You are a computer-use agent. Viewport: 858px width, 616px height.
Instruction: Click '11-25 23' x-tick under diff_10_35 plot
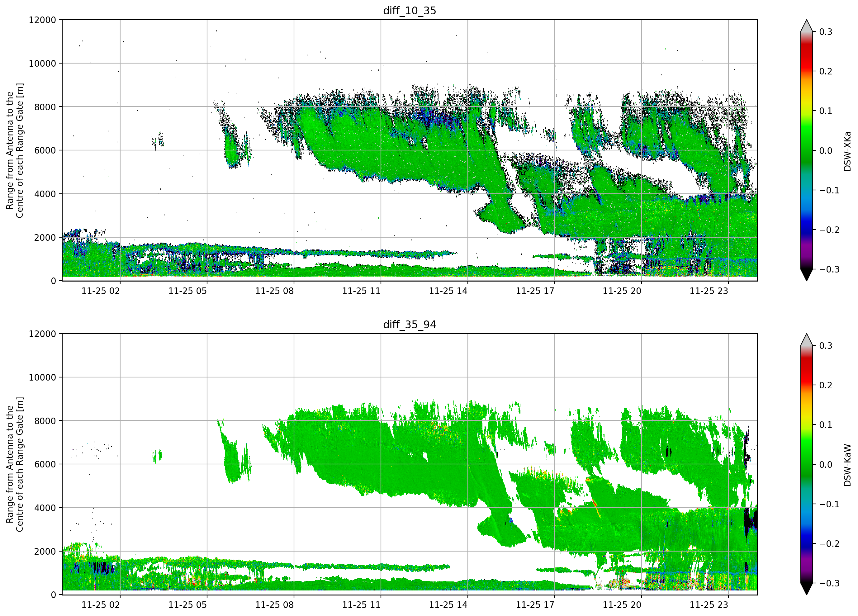709,291
